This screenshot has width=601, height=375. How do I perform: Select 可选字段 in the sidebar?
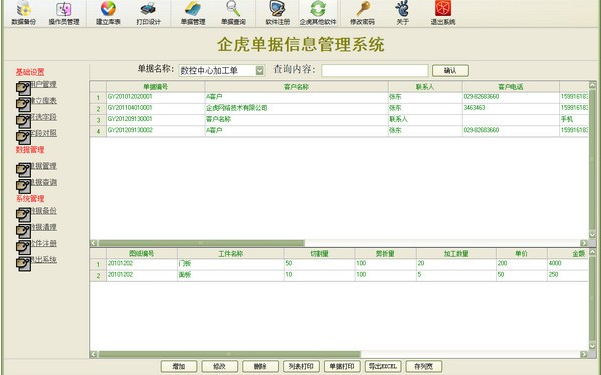coord(36,120)
